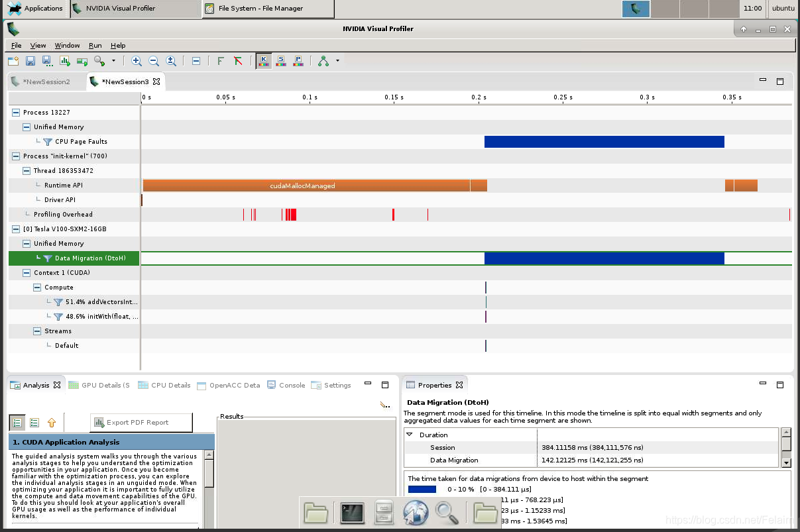
Task: Zoom out of the timeline
Action: click(154, 61)
